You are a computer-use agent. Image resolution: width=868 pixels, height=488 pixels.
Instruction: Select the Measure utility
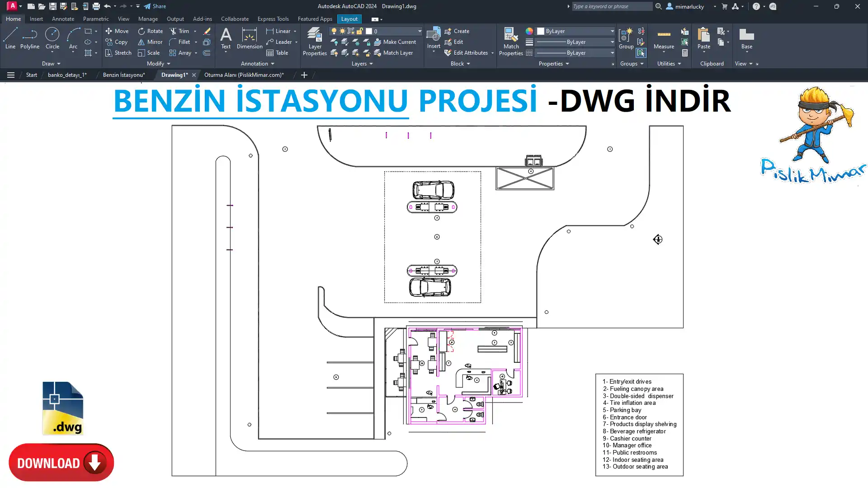tap(664, 38)
